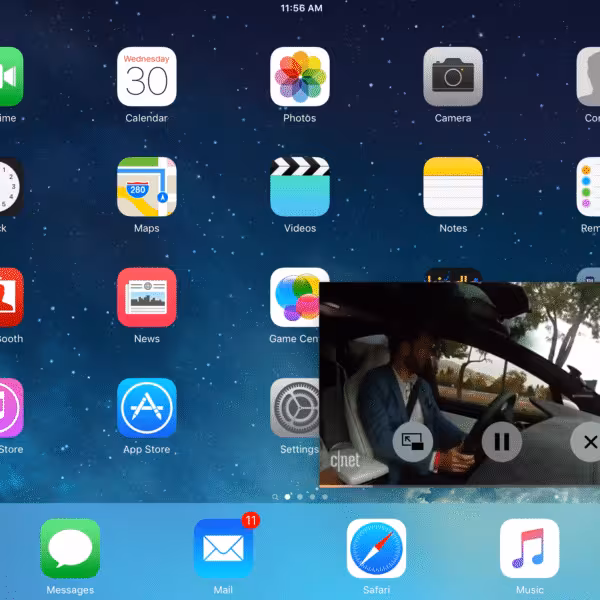Launch Safari from the dock
This screenshot has height=600, width=600.
tap(376, 548)
